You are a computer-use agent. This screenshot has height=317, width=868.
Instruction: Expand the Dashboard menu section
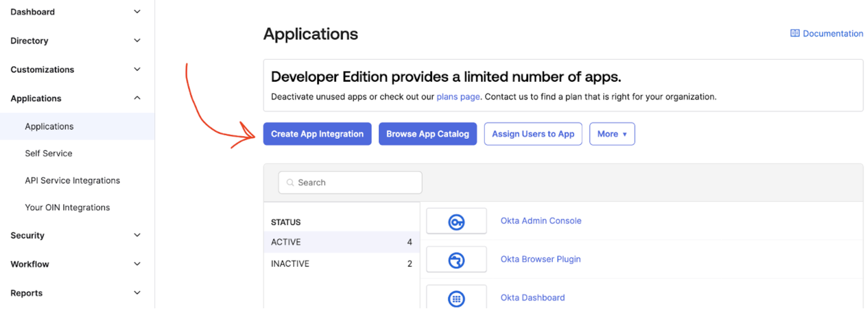pyautogui.click(x=137, y=12)
